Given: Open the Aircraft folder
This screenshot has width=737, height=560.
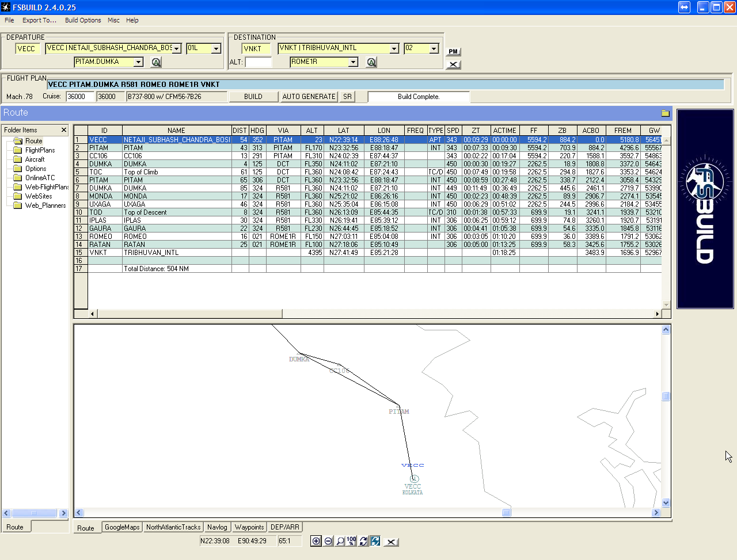Looking at the screenshot, I should pos(29,159).
